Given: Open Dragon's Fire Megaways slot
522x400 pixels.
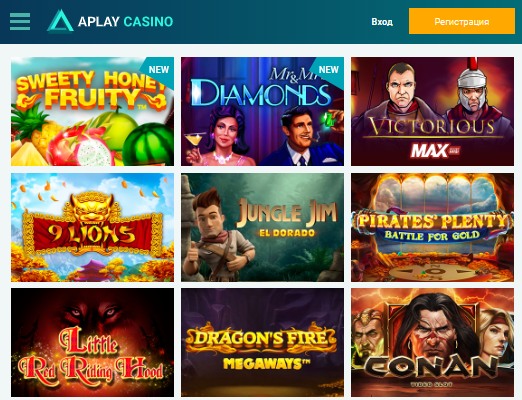Looking at the screenshot, I should (262, 342).
